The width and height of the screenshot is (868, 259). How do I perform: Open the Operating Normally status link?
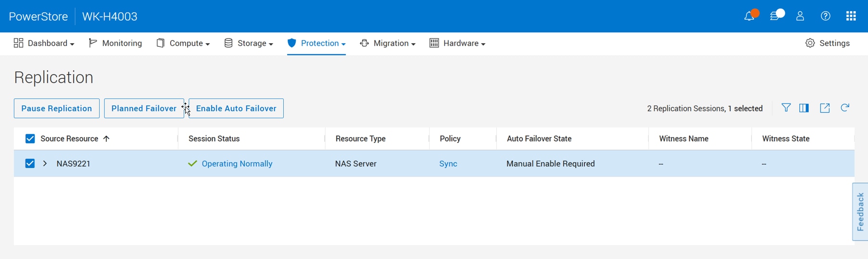click(237, 164)
